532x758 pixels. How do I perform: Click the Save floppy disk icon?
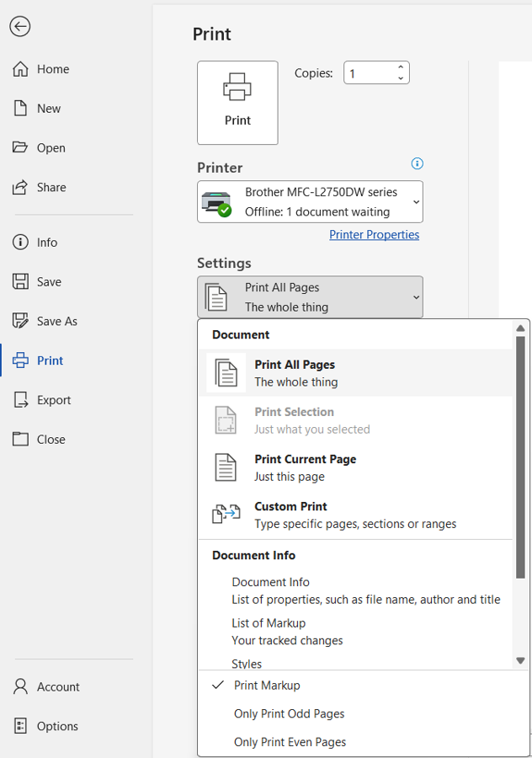[20, 281]
